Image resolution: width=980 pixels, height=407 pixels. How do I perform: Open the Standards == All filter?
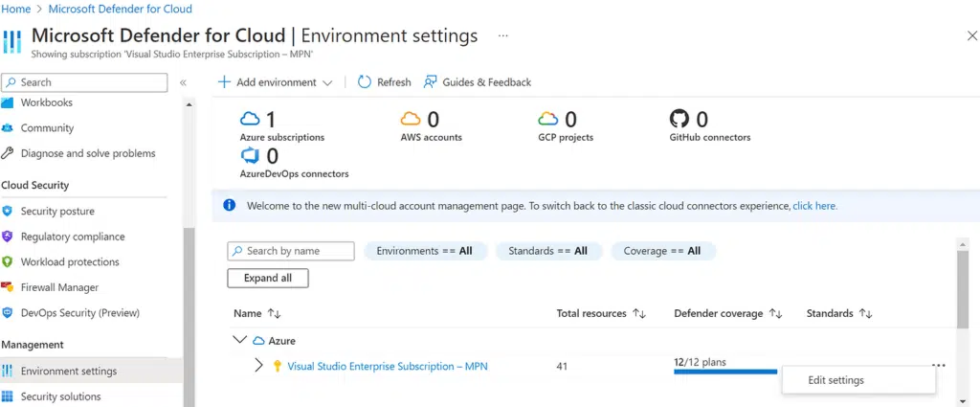[x=548, y=251]
